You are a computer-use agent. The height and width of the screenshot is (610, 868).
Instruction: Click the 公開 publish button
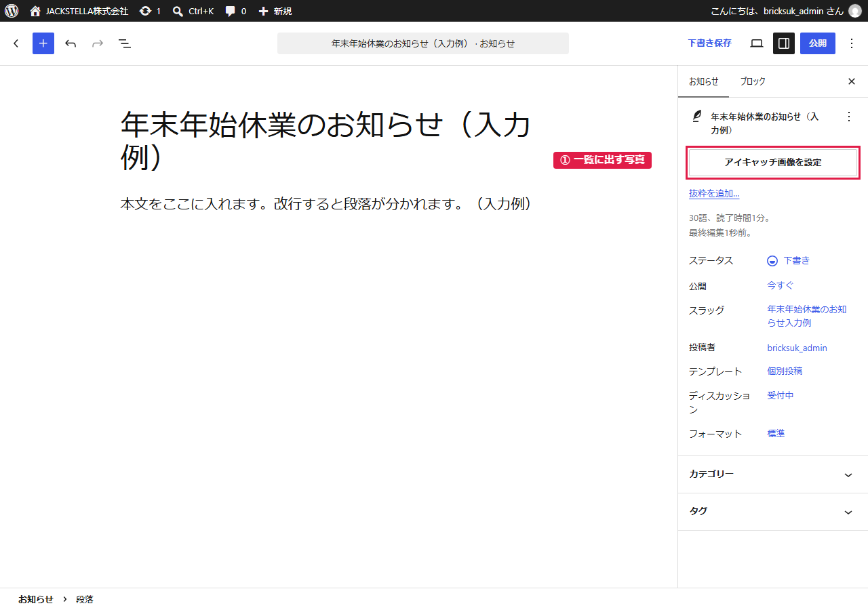pyautogui.click(x=818, y=43)
